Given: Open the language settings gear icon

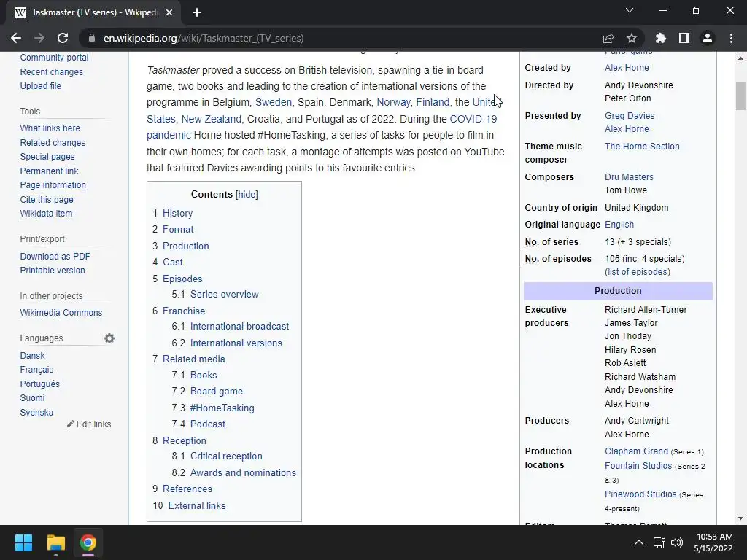Looking at the screenshot, I should coord(109,338).
